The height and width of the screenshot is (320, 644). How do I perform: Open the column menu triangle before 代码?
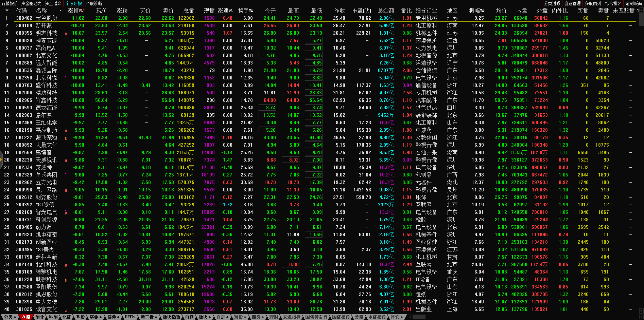tap(6, 11)
